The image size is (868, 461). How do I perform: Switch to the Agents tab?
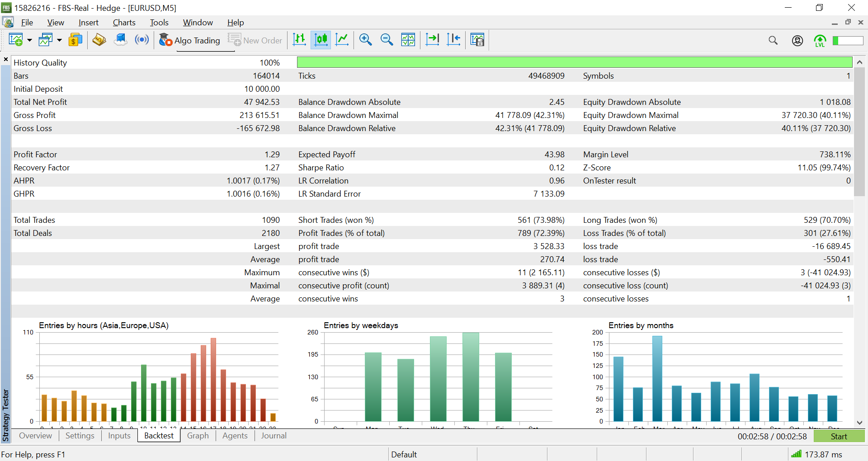pos(235,436)
